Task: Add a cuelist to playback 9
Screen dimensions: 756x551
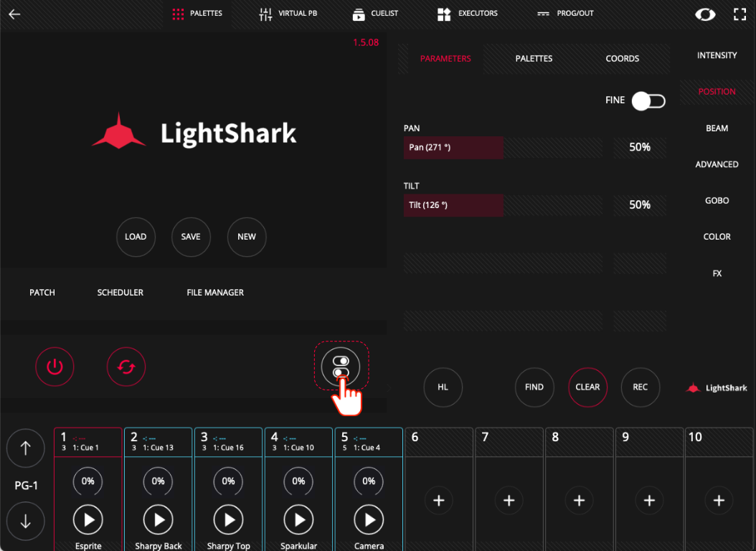Action: [649, 500]
